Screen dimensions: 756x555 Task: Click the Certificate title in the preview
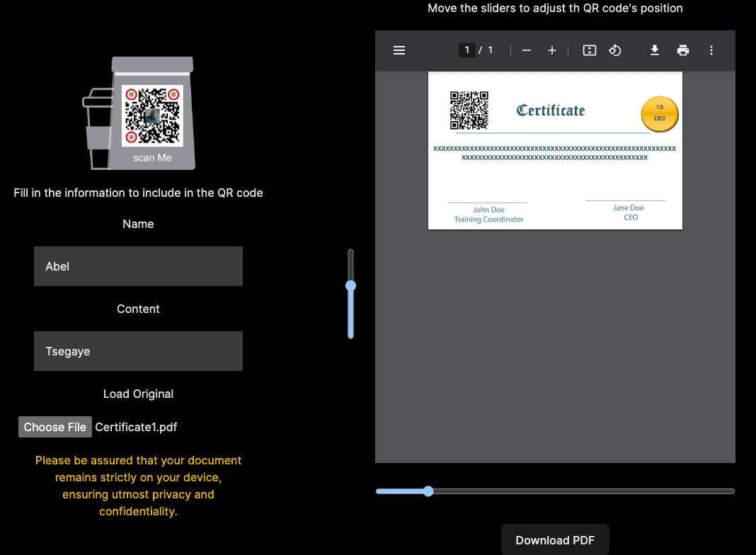tap(551, 110)
